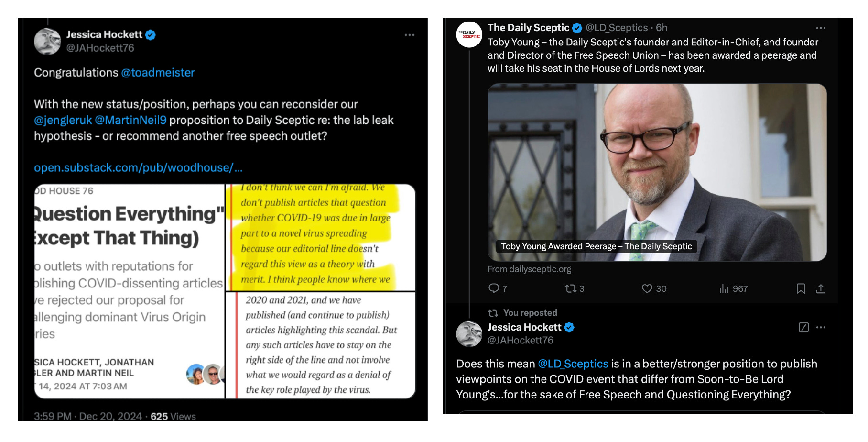Click The Daily Sceptic profile avatar
Screen dimensions: 868x442
pos(469,34)
